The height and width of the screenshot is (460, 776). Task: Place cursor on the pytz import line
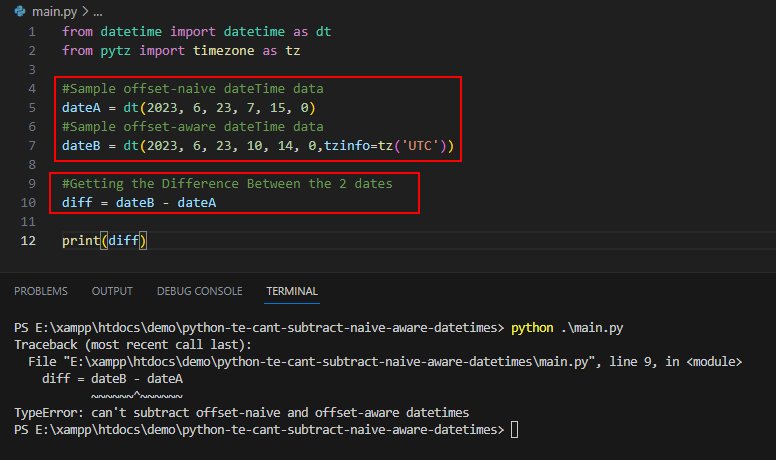[181, 51]
